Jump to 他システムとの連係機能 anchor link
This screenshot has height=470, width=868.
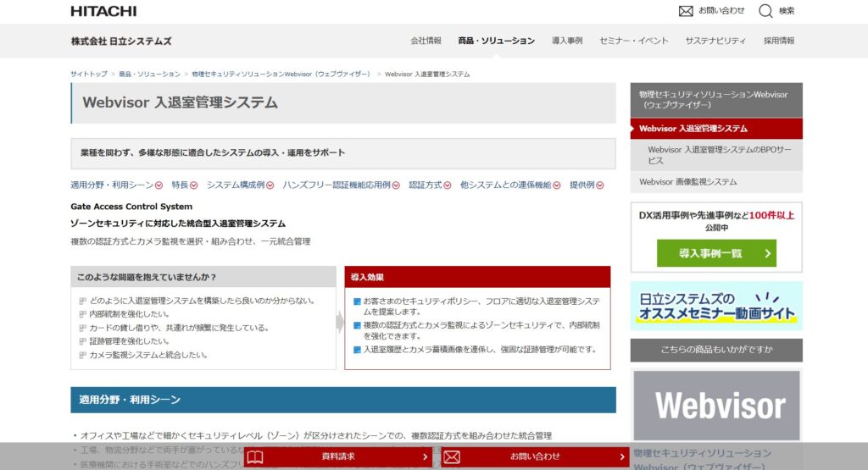pos(506,185)
